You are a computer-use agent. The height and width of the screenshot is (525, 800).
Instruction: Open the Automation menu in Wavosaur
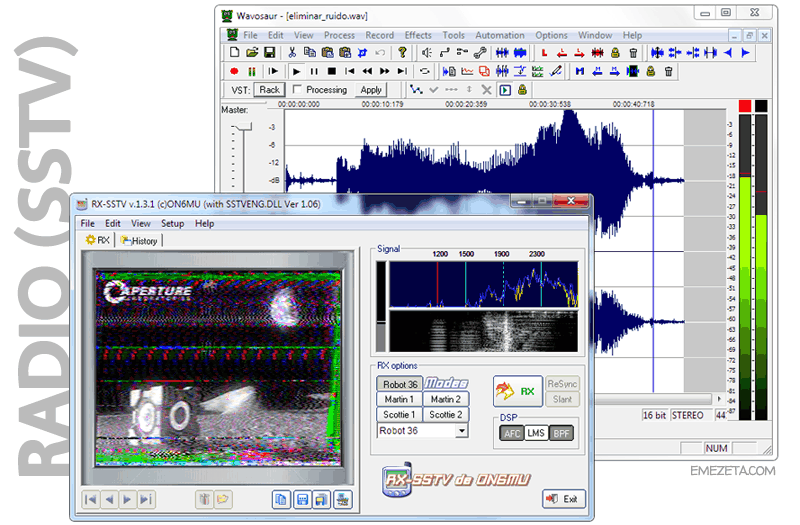(499, 35)
